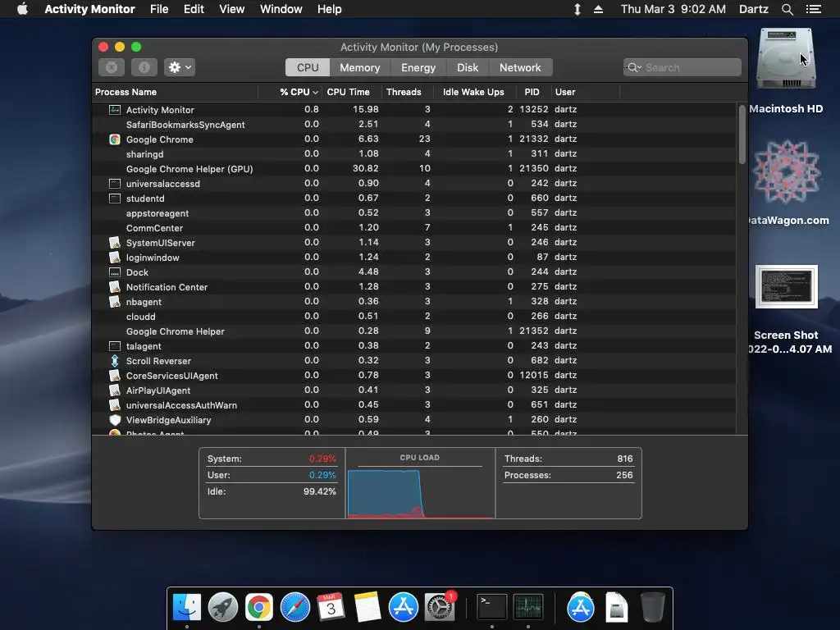Click the quit process (X) toolbar button
The image size is (840, 630).
112,67
